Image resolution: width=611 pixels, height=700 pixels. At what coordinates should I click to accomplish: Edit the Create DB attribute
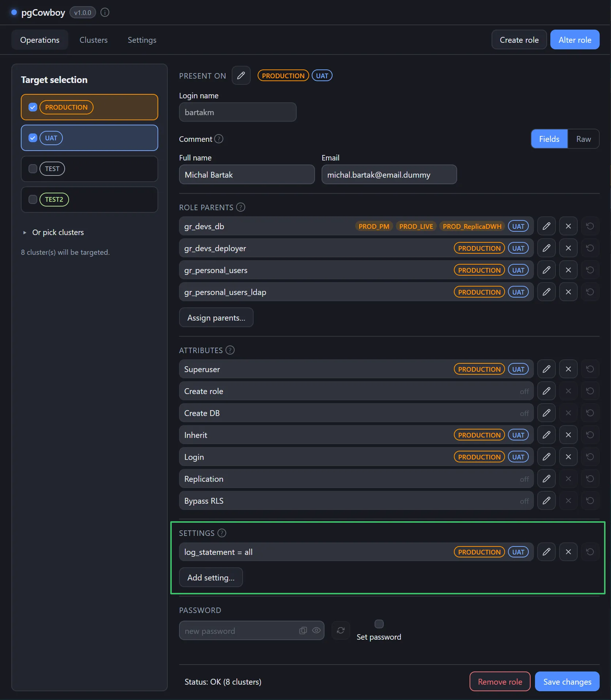coord(546,413)
